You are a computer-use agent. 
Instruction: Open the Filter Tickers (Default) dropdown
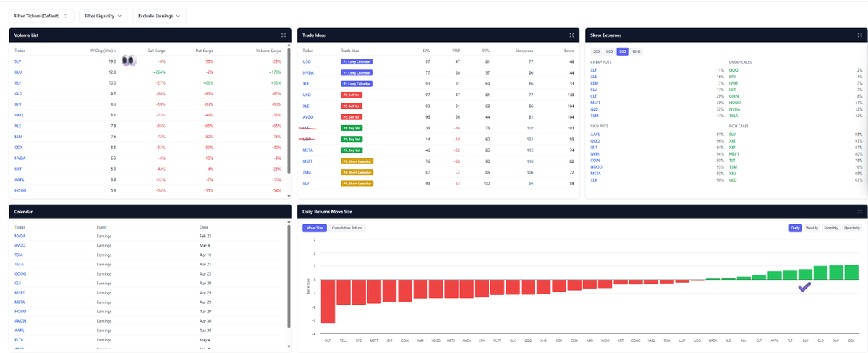pos(43,15)
